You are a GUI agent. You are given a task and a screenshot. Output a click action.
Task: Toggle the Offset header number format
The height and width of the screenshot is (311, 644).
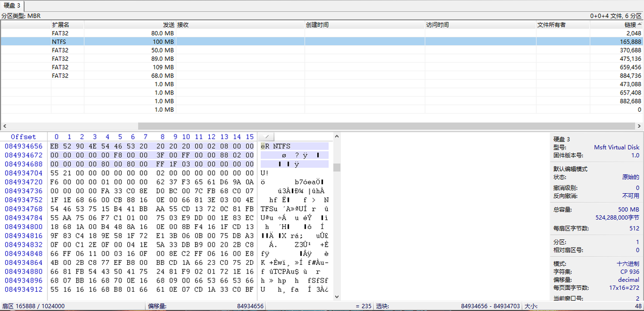[23, 137]
